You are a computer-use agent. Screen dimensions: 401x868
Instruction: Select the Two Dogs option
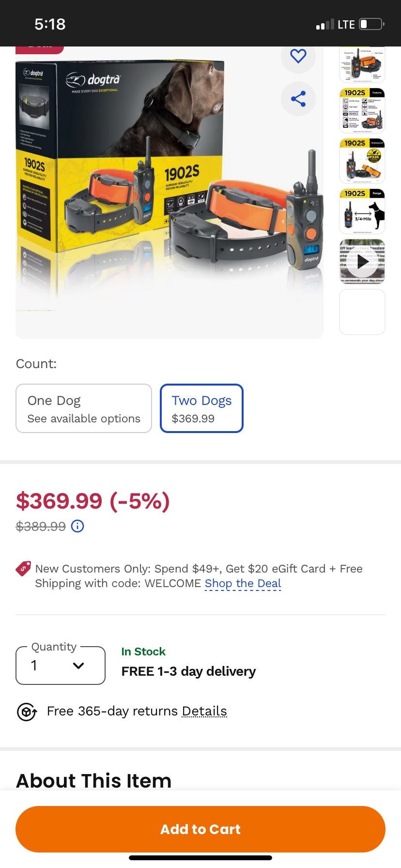pos(201,408)
